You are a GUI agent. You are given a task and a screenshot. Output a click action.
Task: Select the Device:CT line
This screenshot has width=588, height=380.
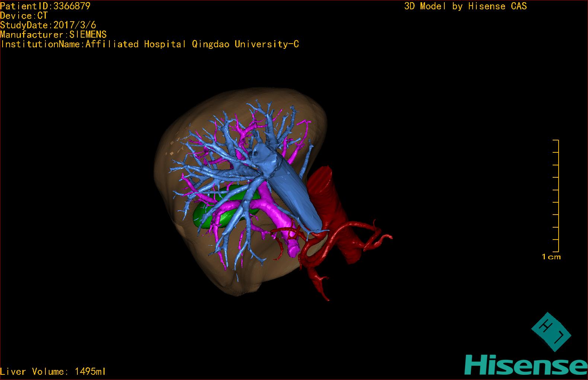24,16
